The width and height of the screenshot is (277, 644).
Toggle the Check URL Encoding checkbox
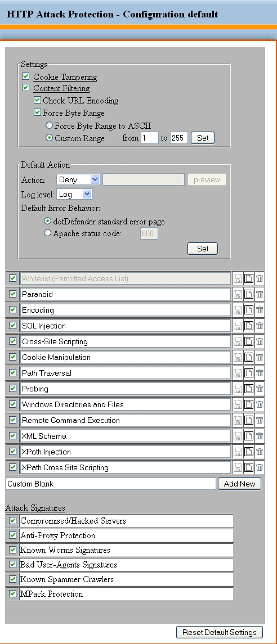pos(37,100)
